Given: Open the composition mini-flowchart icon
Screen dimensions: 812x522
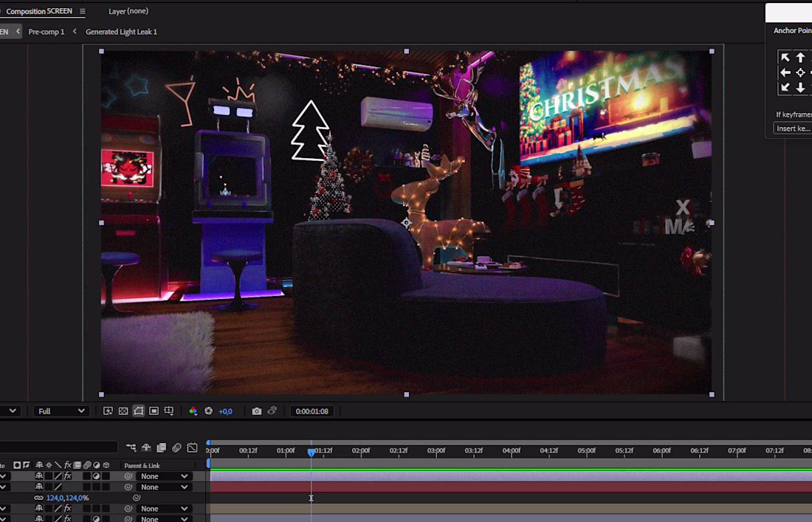Looking at the screenshot, I should pyautogui.click(x=131, y=447).
